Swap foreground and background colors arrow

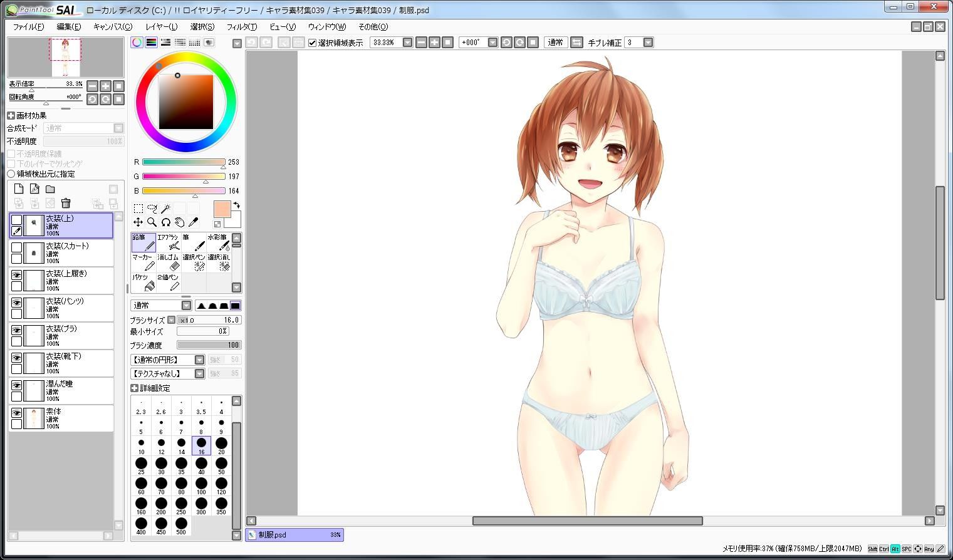pyautogui.click(x=236, y=205)
